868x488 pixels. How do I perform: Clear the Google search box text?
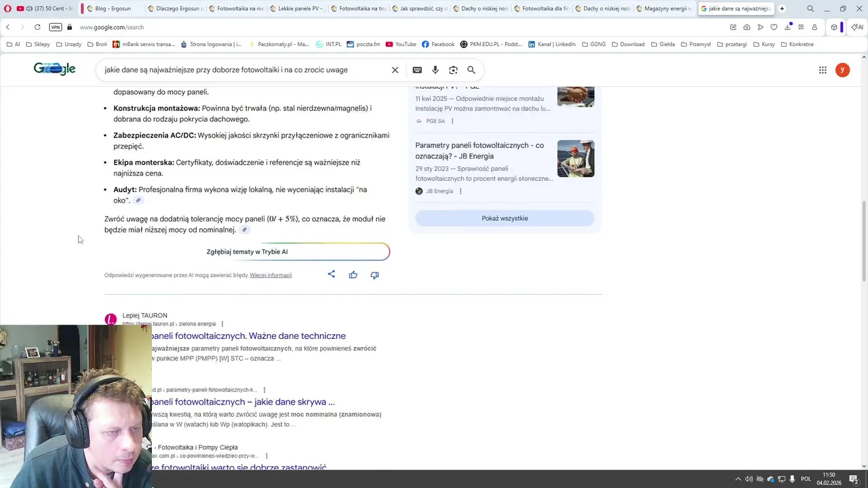395,70
